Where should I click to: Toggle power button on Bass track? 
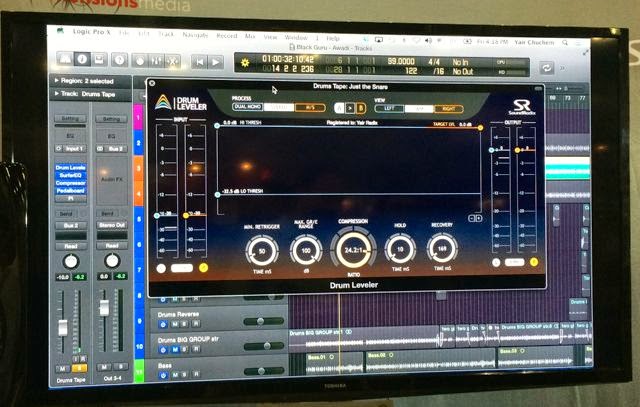click(x=163, y=375)
